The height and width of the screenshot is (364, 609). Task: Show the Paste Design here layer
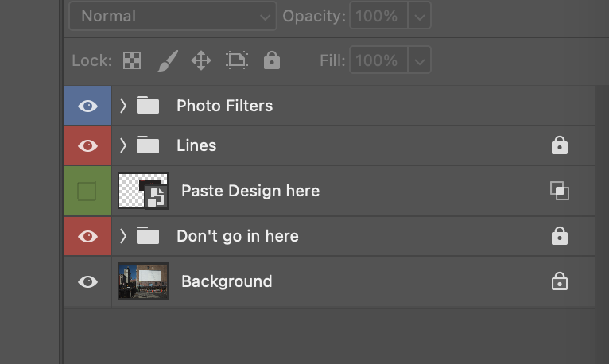[x=87, y=191]
